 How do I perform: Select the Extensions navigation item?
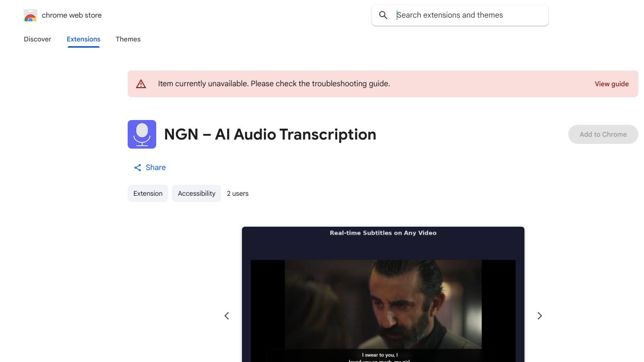(x=83, y=39)
